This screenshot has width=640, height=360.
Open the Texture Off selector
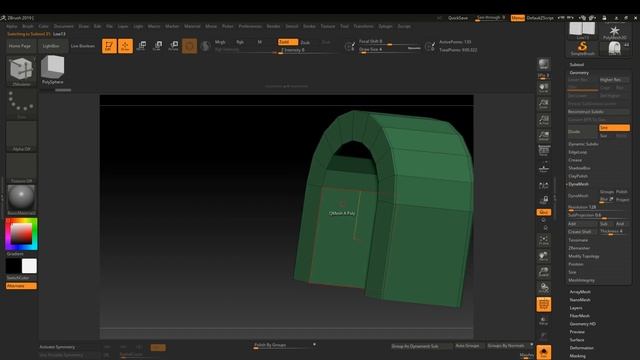point(21,168)
